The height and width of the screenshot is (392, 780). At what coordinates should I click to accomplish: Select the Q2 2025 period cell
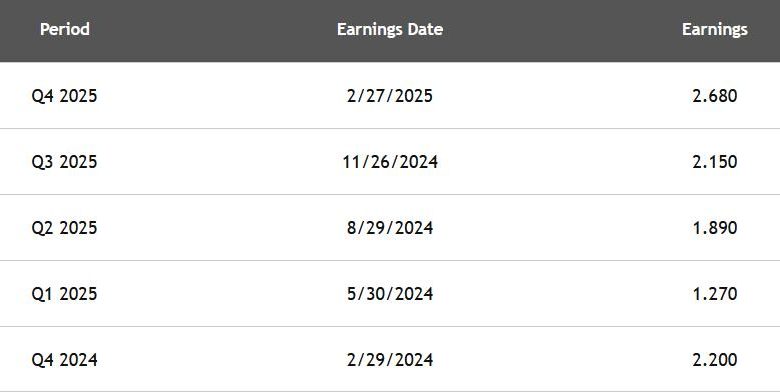click(x=64, y=228)
